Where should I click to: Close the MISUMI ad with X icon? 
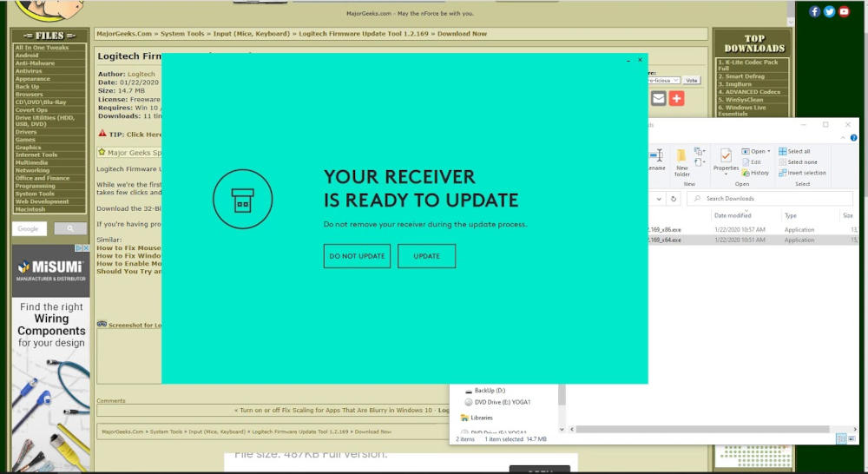pyautogui.click(x=86, y=248)
